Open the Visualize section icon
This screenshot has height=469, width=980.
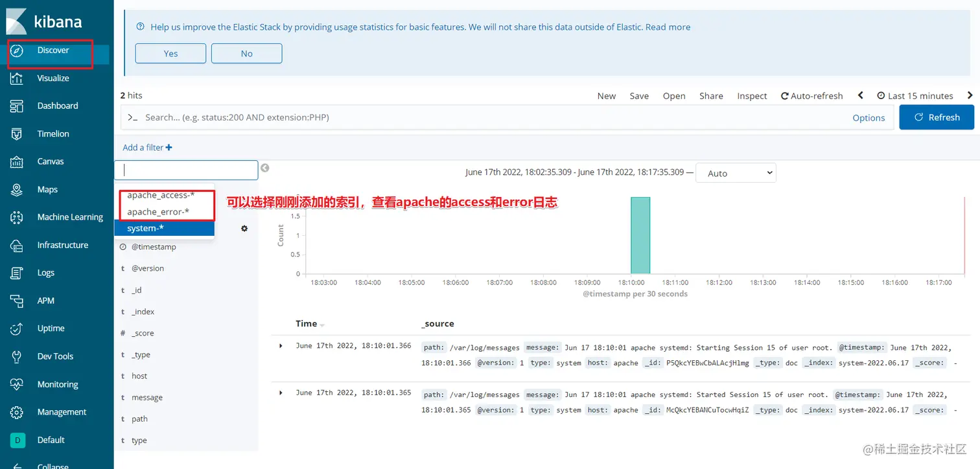pos(17,78)
